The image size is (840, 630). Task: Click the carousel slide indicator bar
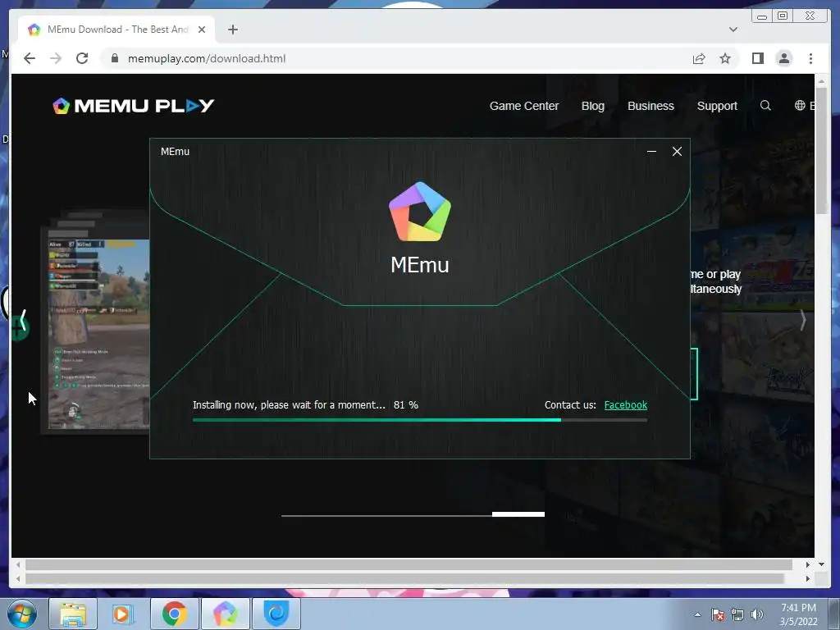point(413,515)
